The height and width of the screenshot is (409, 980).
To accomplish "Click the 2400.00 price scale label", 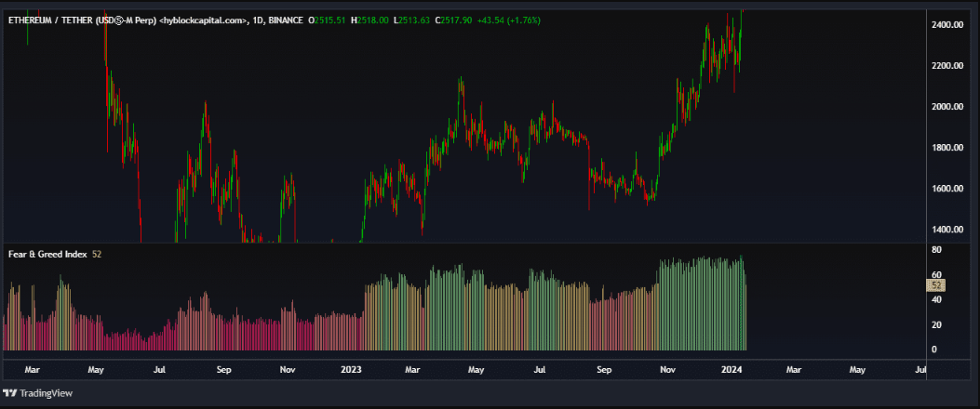I will (x=947, y=25).
